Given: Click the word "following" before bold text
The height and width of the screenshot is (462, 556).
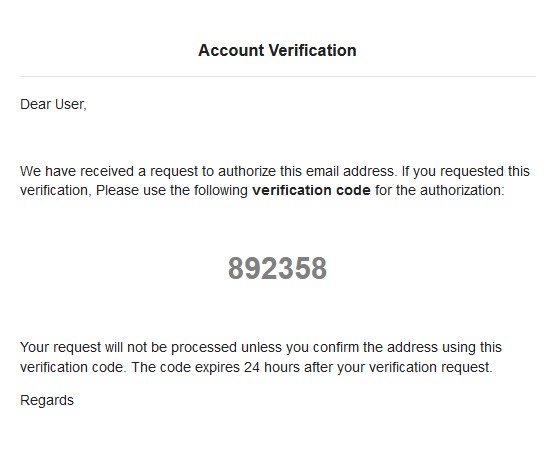Looking at the screenshot, I should point(221,191).
